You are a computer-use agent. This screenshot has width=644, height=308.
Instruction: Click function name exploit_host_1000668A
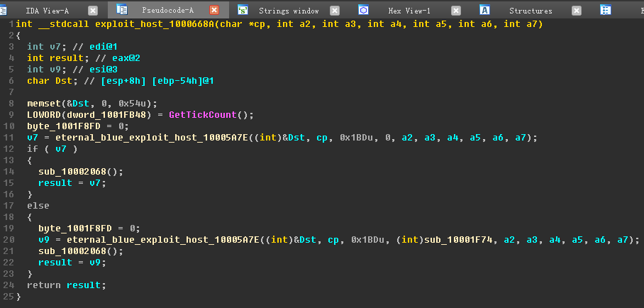pyautogui.click(x=155, y=24)
